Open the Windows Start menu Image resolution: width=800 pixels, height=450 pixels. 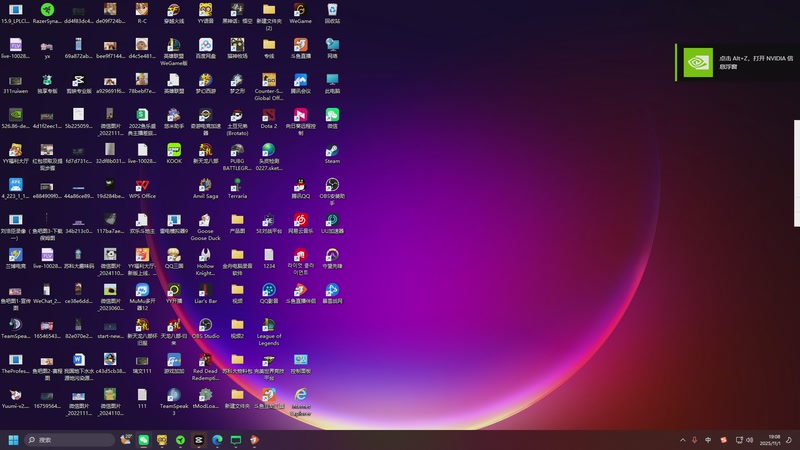pos(14,440)
